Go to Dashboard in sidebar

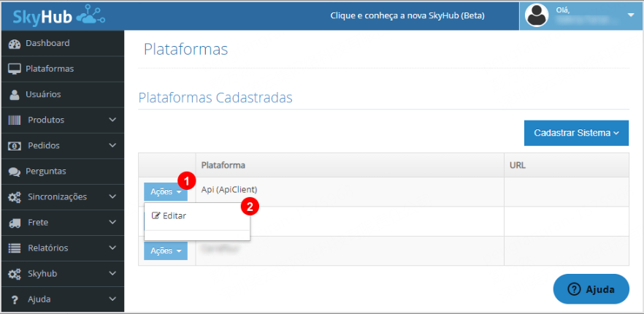point(63,43)
